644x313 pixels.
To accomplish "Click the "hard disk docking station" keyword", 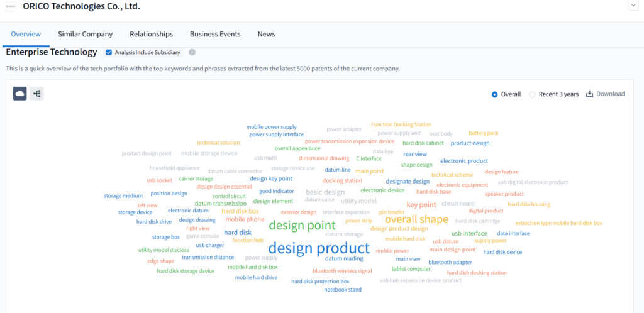I will (476, 273).
